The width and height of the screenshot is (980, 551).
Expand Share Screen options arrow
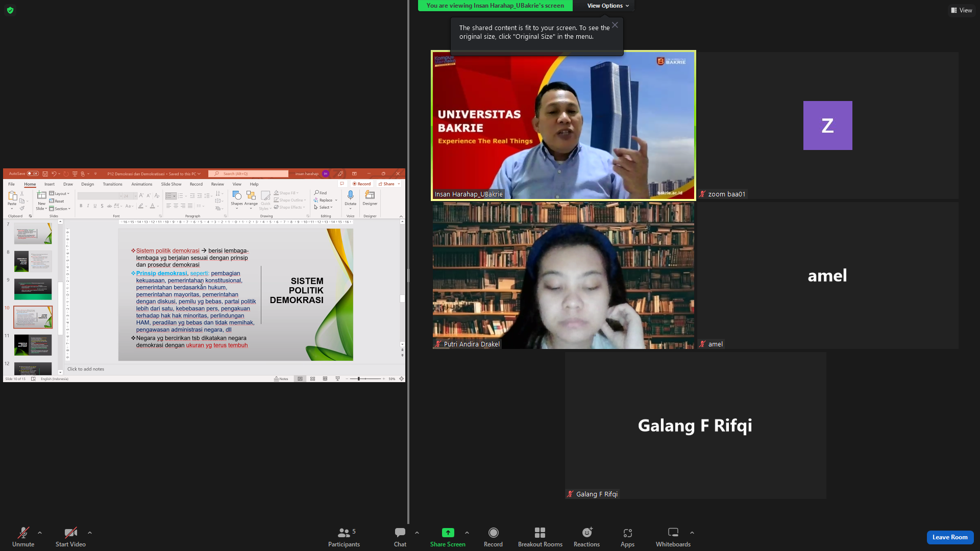click(x=467, y=533)
